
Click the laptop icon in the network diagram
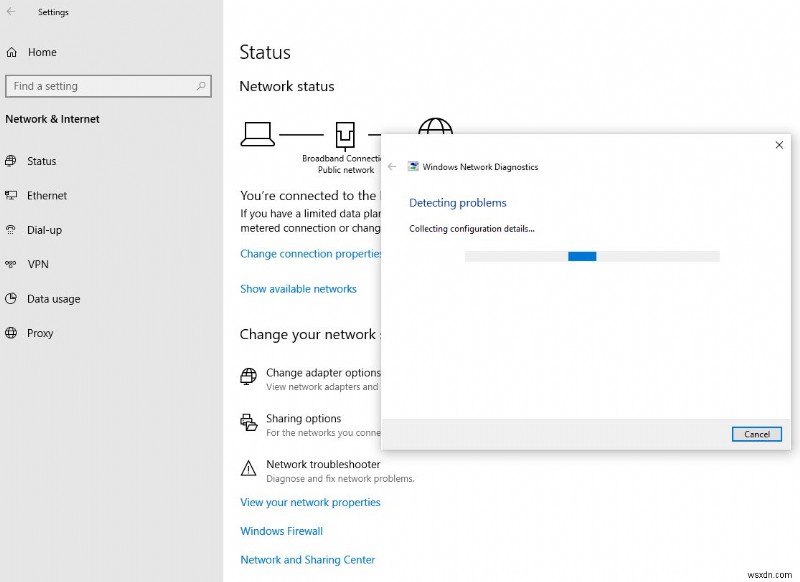coord(258,132)
